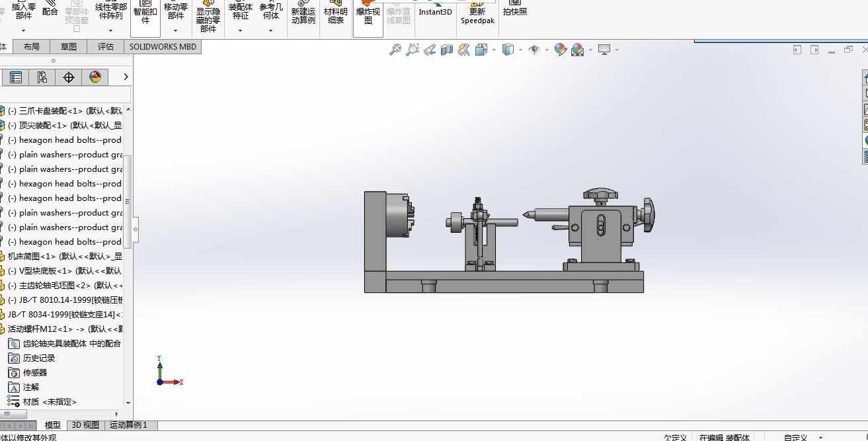Click the Hide/Show Items eye icon
This screenshot has height=441, width=868.
point(534,50)
